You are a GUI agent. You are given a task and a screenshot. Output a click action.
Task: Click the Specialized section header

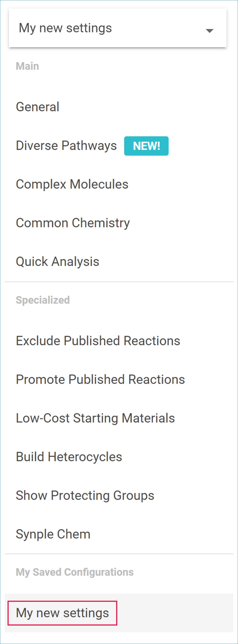click(43, 300)
